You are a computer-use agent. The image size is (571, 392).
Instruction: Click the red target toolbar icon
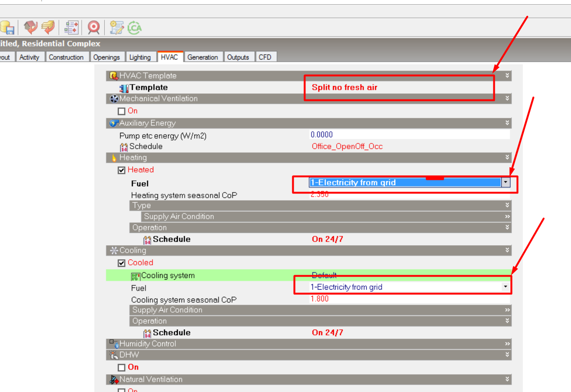point(94,28)
